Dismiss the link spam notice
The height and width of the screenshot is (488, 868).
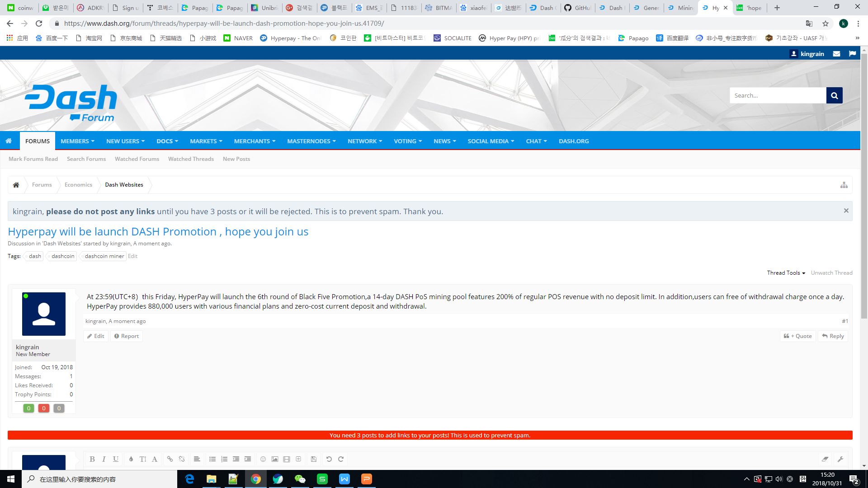pos(846,211)
